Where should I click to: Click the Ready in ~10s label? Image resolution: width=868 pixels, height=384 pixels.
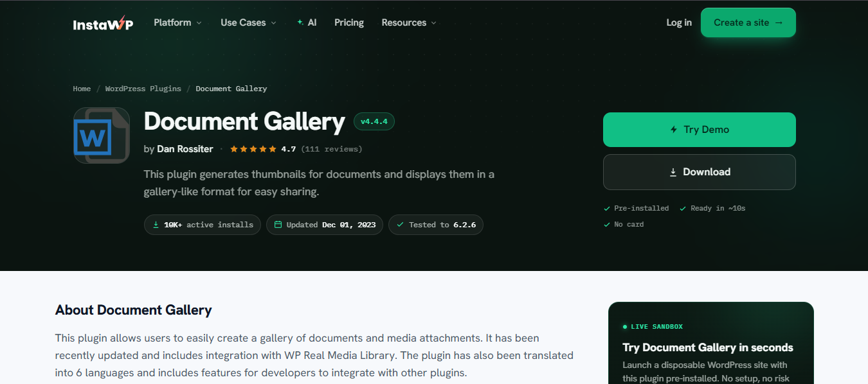tap(718, 209)
